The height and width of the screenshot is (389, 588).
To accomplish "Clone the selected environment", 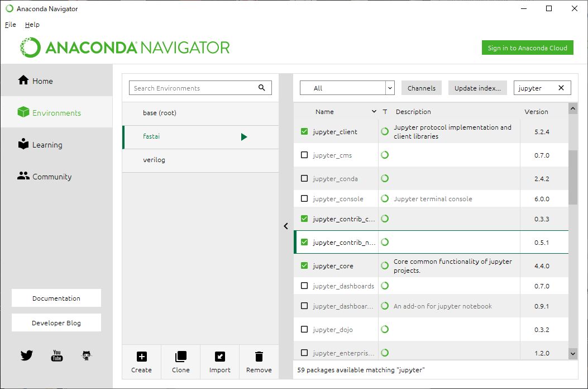I will pos(181,362).
